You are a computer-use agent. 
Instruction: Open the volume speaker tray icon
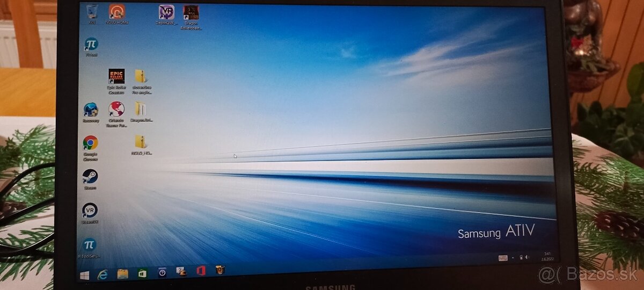click(527, 257)
